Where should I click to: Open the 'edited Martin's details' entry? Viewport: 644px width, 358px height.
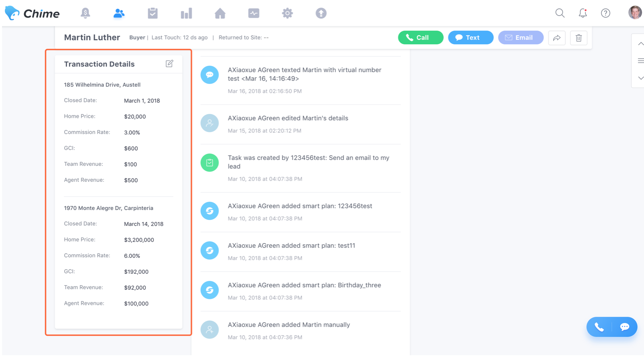[x=288, y=118]
